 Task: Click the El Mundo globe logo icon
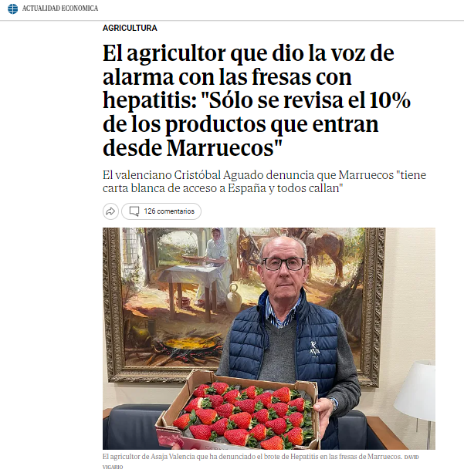point(13,8)
